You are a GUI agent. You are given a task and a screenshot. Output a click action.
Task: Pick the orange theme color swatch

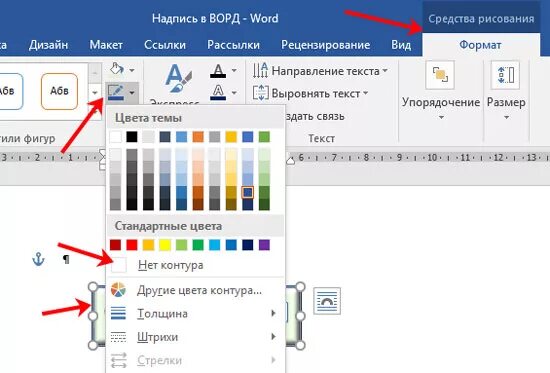[x=198, y=137]
